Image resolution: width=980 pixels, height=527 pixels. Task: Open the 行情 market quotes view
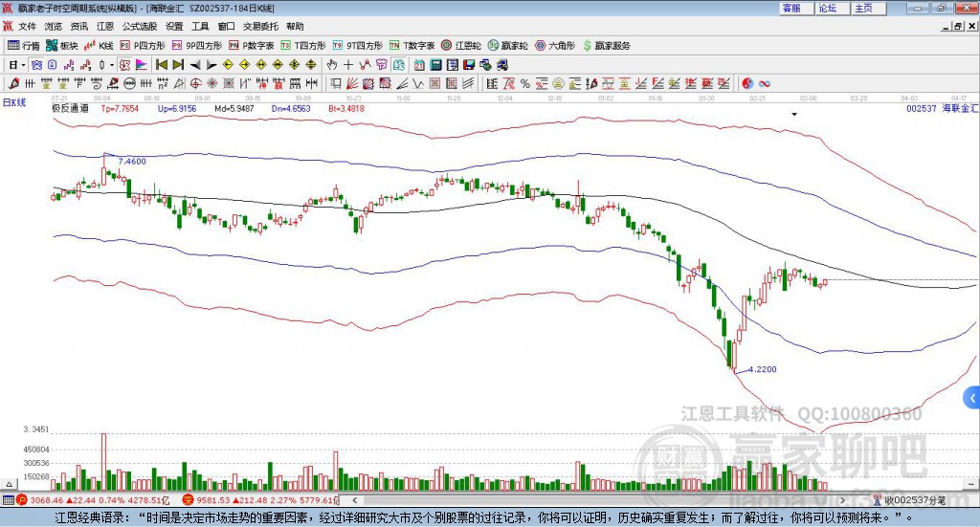click(x=23, y=46)
